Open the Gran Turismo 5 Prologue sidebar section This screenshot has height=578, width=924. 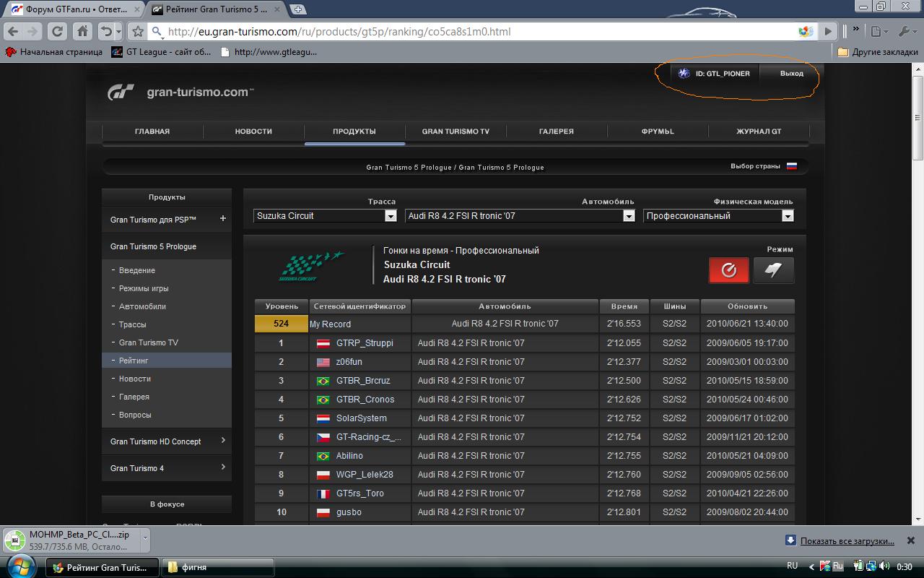167,246
